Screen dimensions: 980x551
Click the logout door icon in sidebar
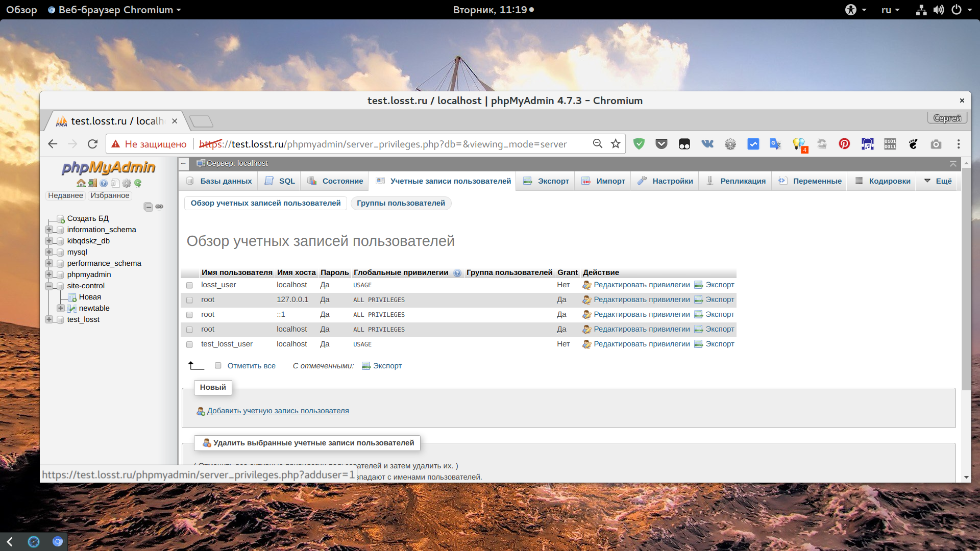92,183
